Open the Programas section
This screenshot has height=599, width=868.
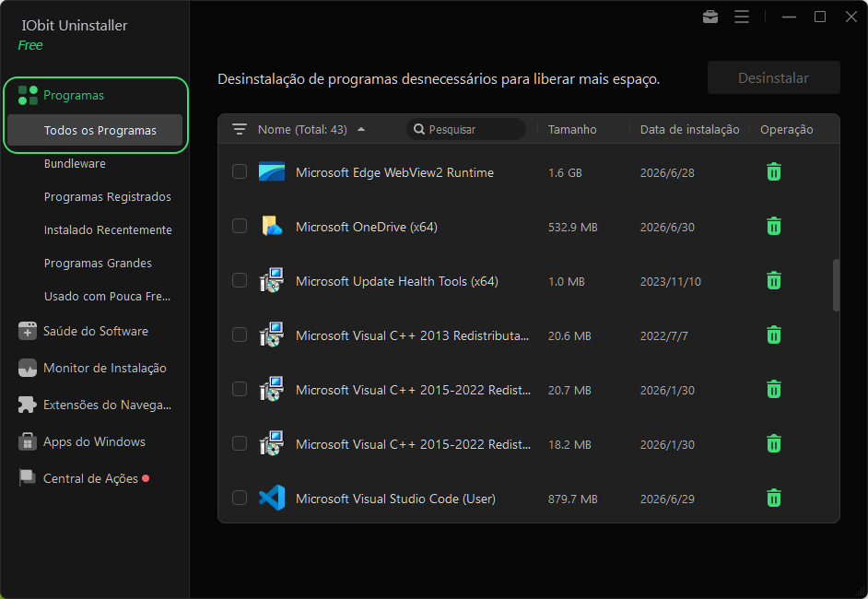(x=74, y=95)
